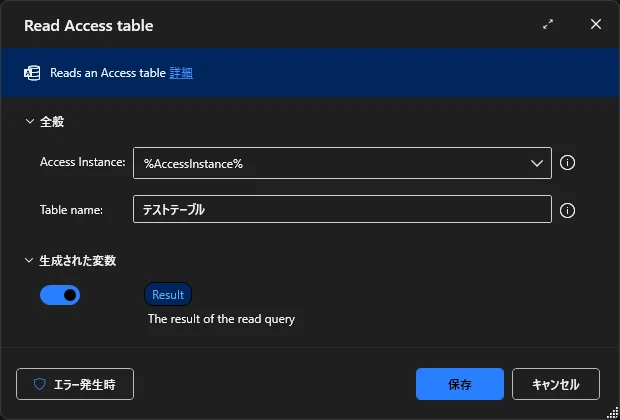Collapse the 全般 section
This screenshot has height=420, width=620.
click(30, 121)
